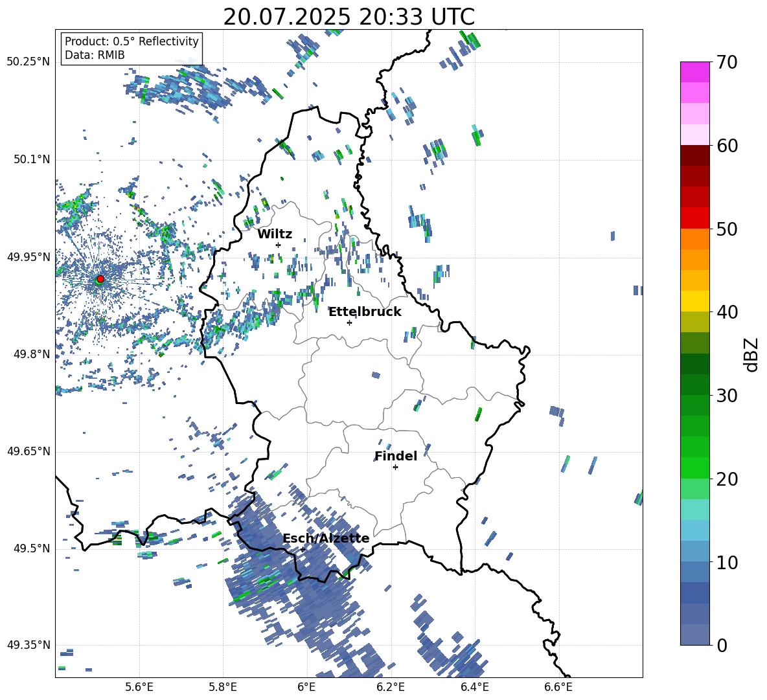Click the 30 colorbar tick value
This screenshot has height=700, width=767.
pos(726,396)
